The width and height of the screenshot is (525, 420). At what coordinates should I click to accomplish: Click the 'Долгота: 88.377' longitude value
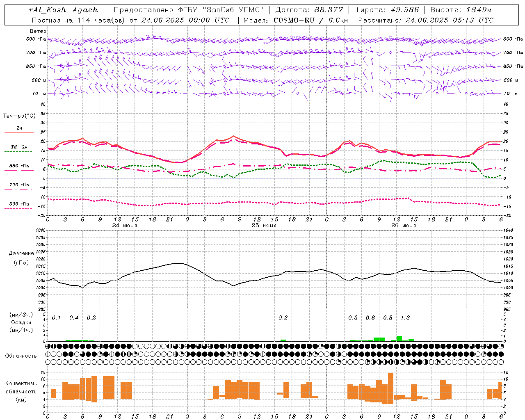(309, 10)
